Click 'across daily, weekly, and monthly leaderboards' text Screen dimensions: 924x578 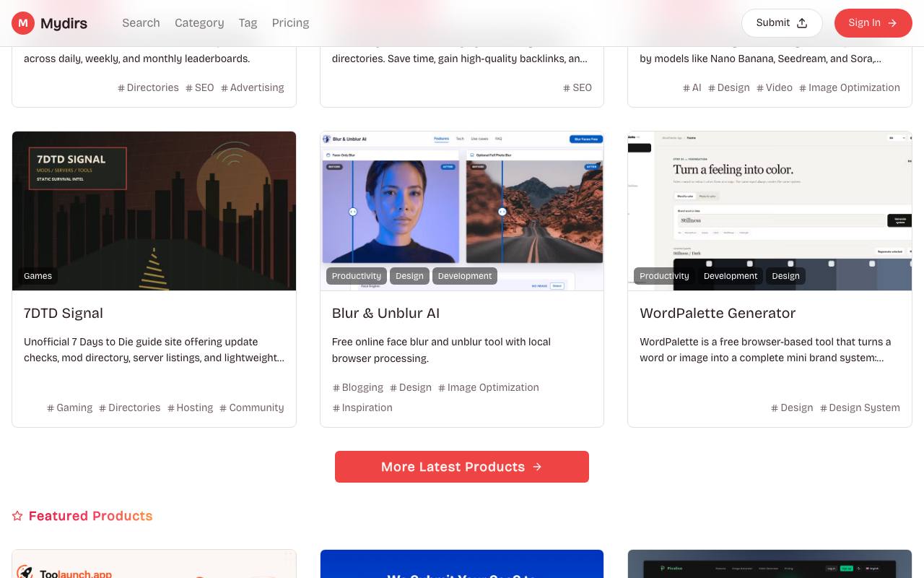pyautogui.click(x=137, y=59)
